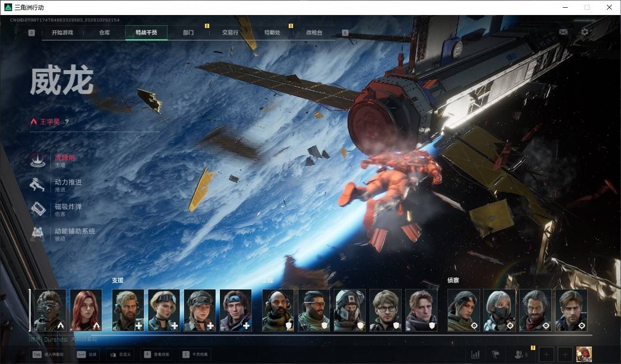This screenshot has height=364, width=621.
Task: Select the helmeted masked engineer operator portrait
Action: point(350,310)
